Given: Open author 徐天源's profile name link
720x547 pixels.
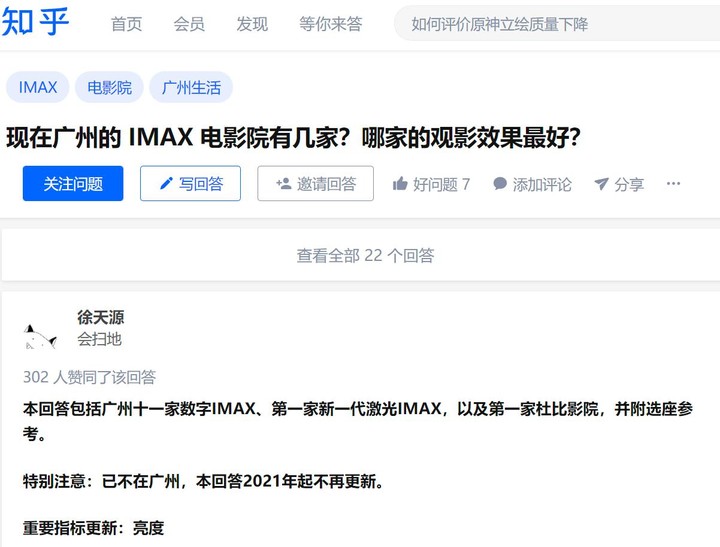Looking at the screenshot, I should click(x=101, y=317).
